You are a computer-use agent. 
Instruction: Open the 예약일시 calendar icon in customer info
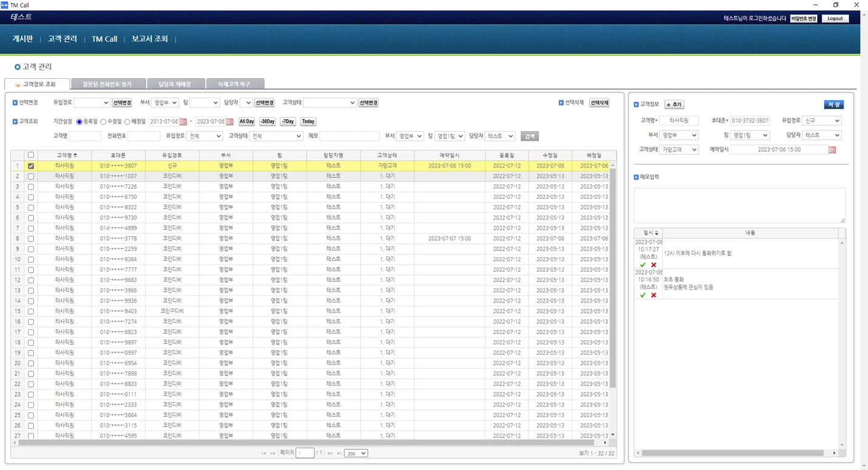pos(832,150)
